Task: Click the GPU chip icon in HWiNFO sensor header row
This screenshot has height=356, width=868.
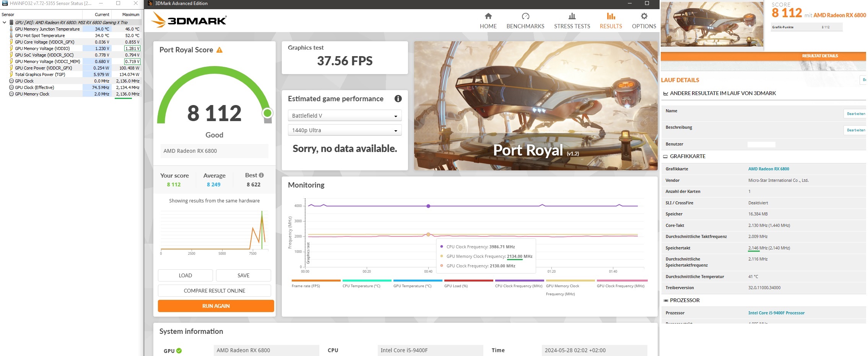Action: tap(11, 23)
